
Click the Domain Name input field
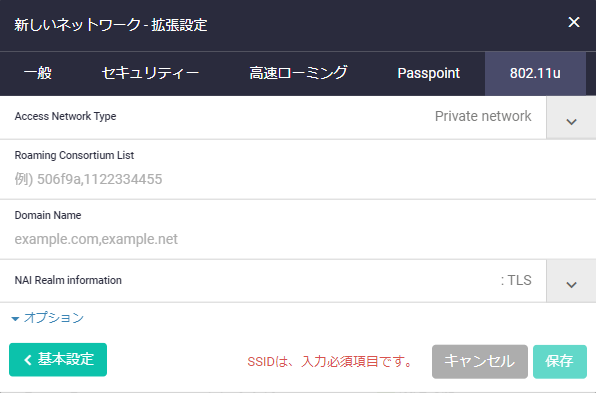coord(298,239)
